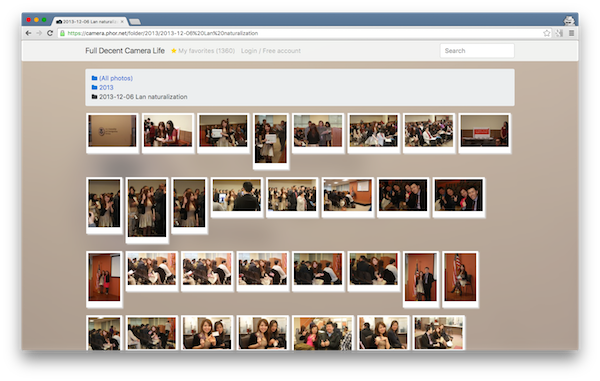This screenshot has width=600, height=381.
Task: Open the 2013 folder breadcrumb link
Action: [106, 87]
